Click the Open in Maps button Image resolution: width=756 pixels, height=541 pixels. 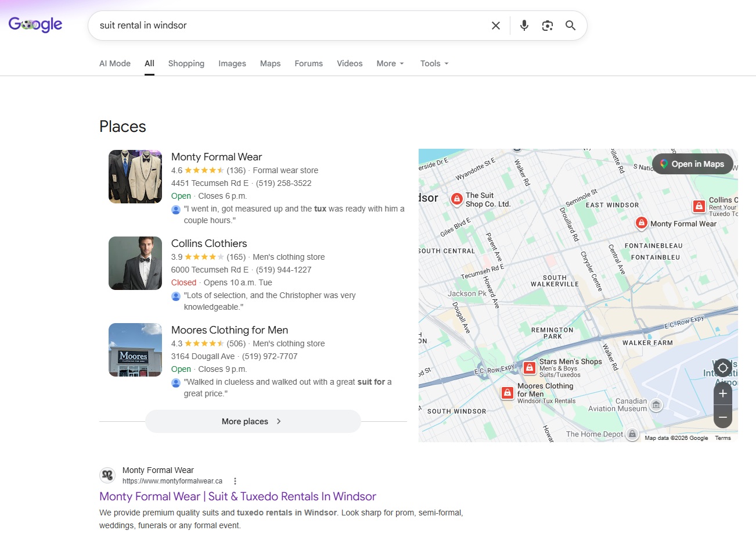tap(693, 164)
